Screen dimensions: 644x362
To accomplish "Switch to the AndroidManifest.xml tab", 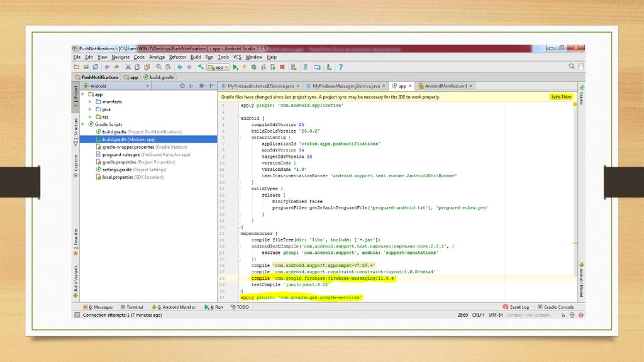I will point(445,85).
